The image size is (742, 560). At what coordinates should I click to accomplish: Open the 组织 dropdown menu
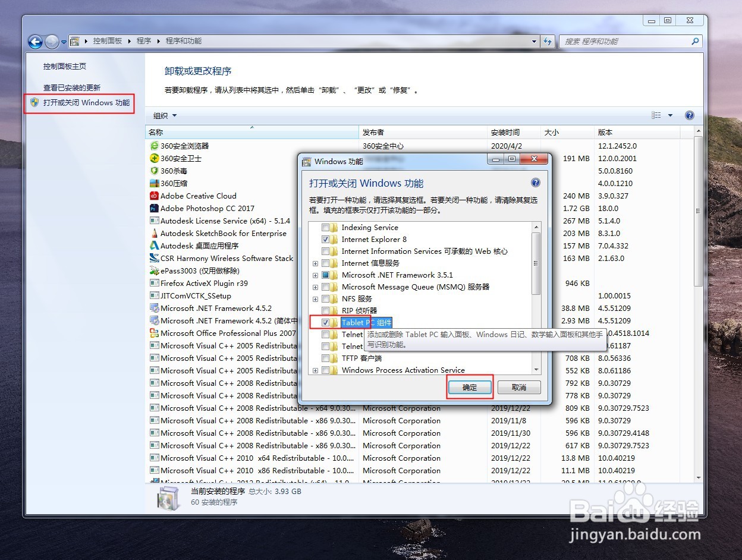[165, 115]
